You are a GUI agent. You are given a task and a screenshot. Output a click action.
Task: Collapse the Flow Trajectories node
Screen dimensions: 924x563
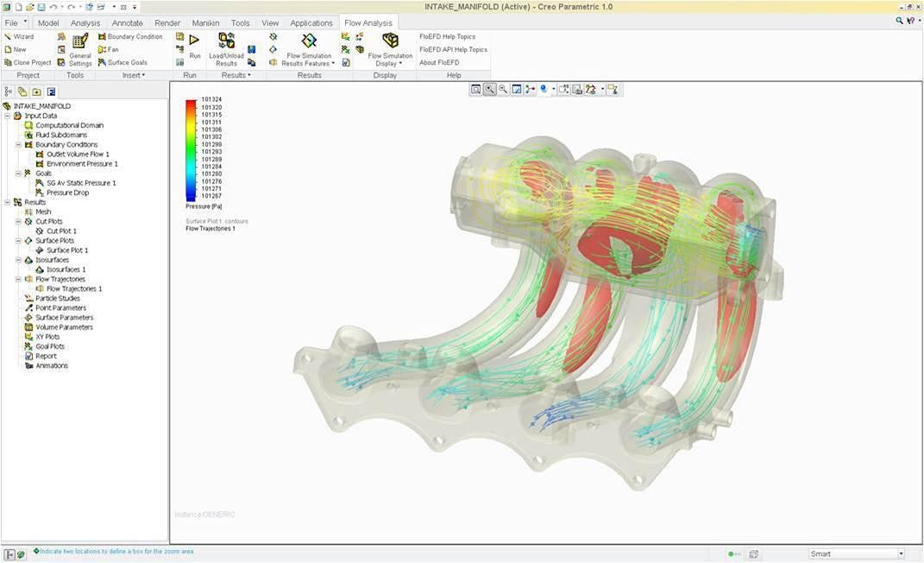(19, 279)
